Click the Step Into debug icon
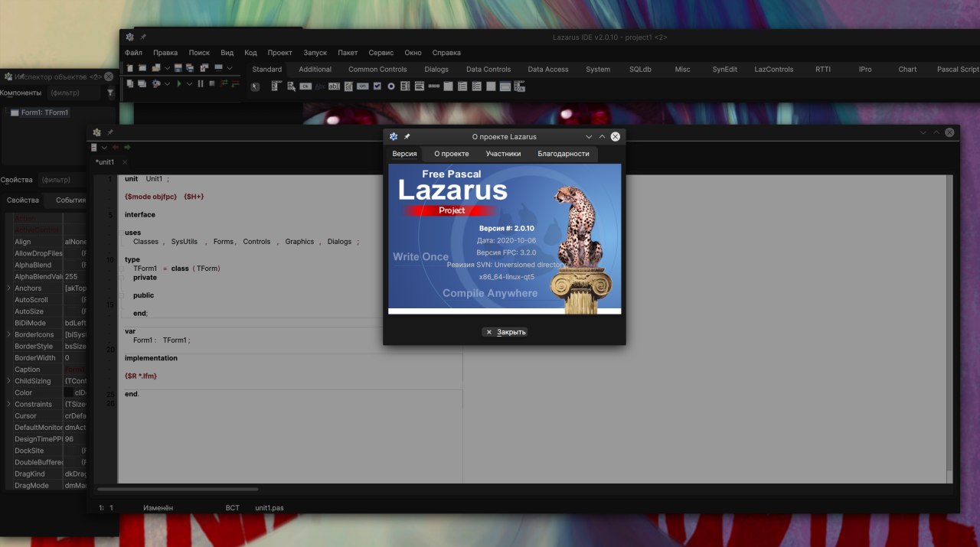 pyautogui.click(x=224, y=83)
